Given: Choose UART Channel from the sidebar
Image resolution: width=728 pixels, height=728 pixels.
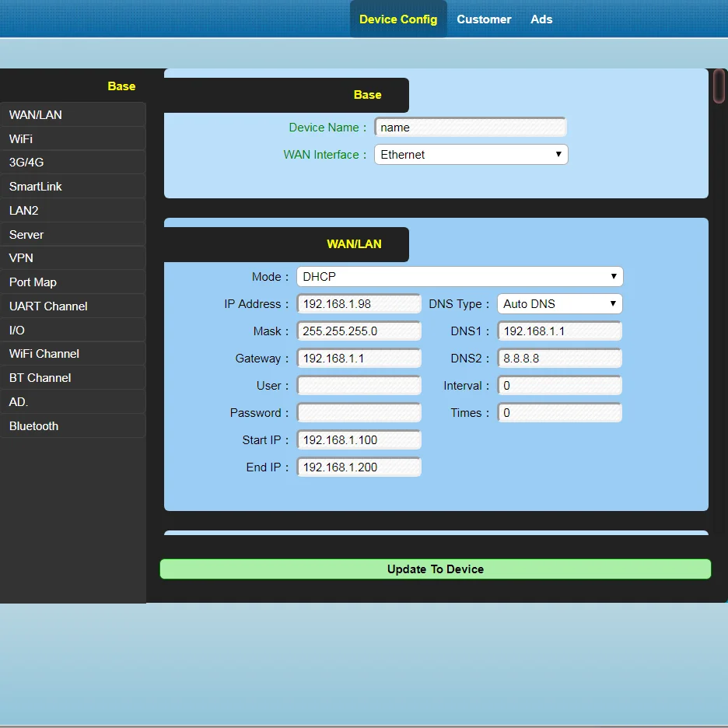Looking at the screenshot, I should pos(72,306).
